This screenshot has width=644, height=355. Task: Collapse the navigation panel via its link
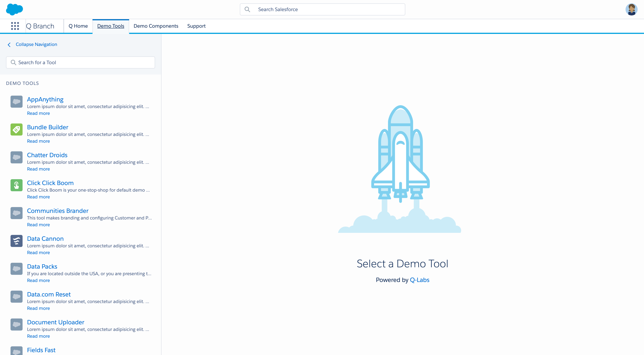[x=36, y=44]
